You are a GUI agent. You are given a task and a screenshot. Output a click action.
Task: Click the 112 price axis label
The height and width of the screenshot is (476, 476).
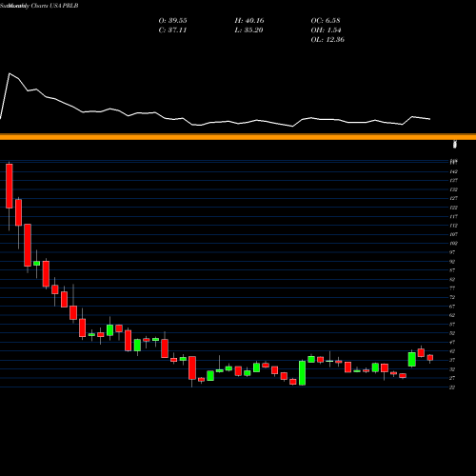pyautogui.click(x=453, y=226)
